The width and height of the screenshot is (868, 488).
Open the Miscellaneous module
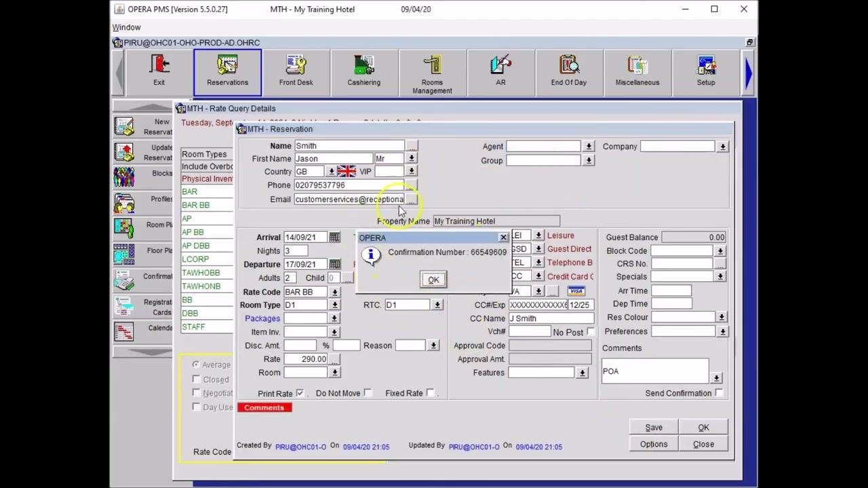(x=637, y=71)
